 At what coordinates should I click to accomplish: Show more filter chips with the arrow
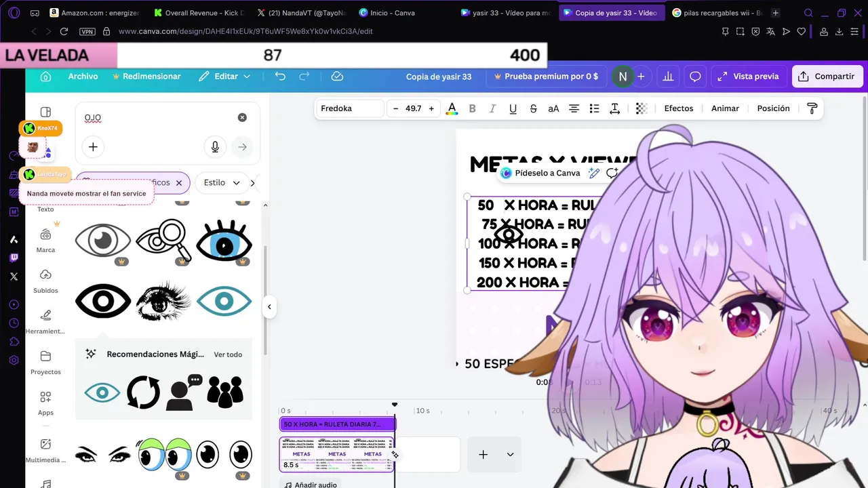(x=253, y=183)
